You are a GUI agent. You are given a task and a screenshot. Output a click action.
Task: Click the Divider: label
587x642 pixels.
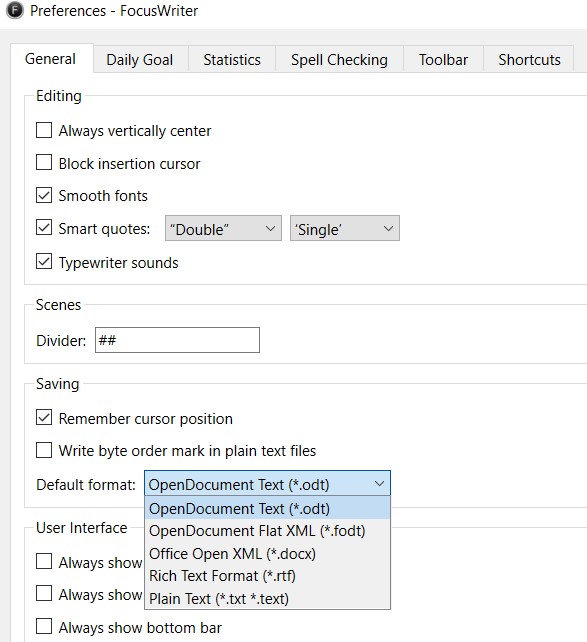(x=61, y=341)
